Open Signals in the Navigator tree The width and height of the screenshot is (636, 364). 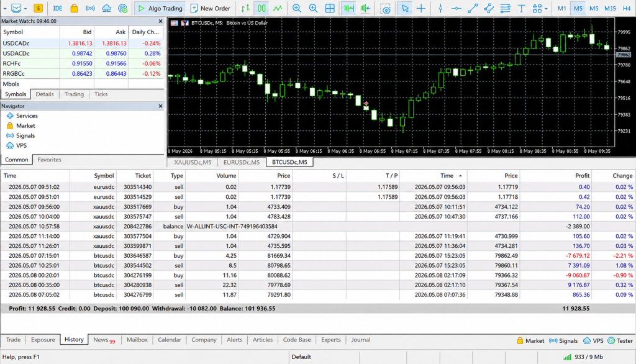pos(25,135)
